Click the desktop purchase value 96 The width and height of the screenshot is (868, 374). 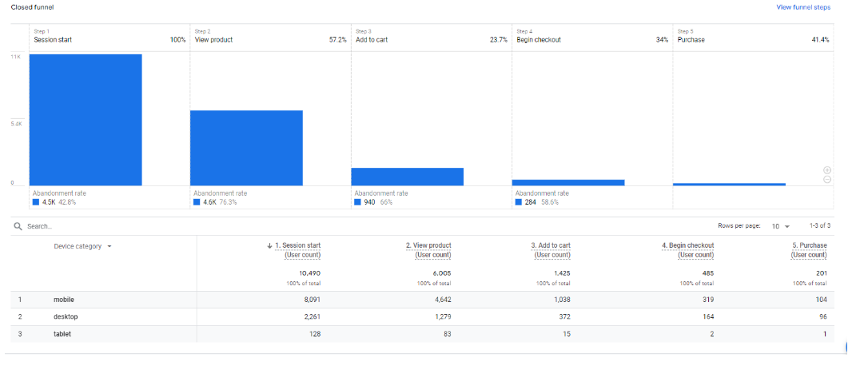[823, 317]
